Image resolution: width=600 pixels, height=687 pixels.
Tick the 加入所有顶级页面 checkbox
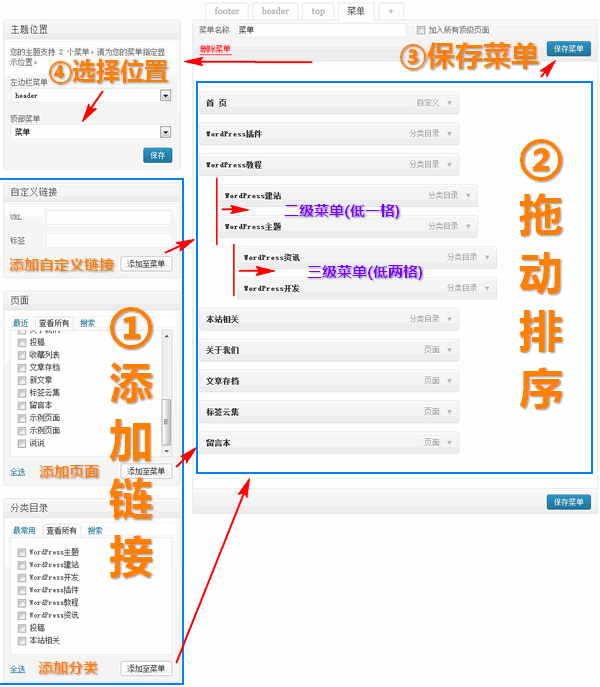click(421, 30)
